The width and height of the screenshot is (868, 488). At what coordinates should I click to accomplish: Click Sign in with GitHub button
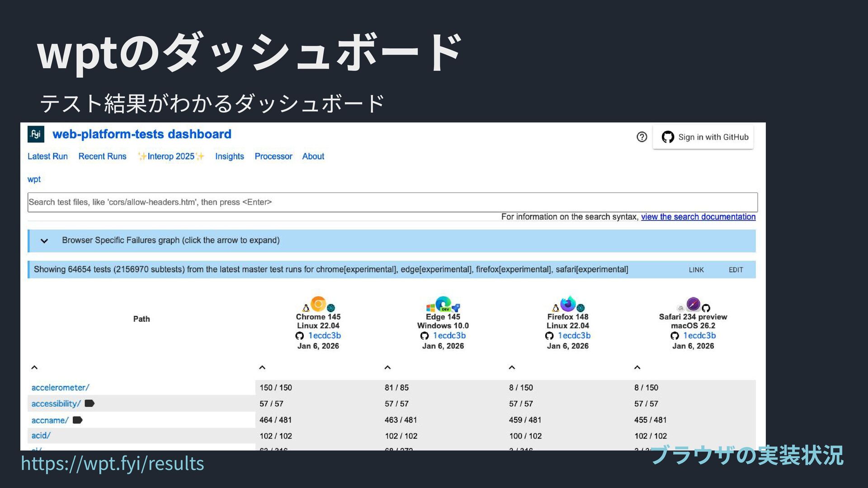703,137
